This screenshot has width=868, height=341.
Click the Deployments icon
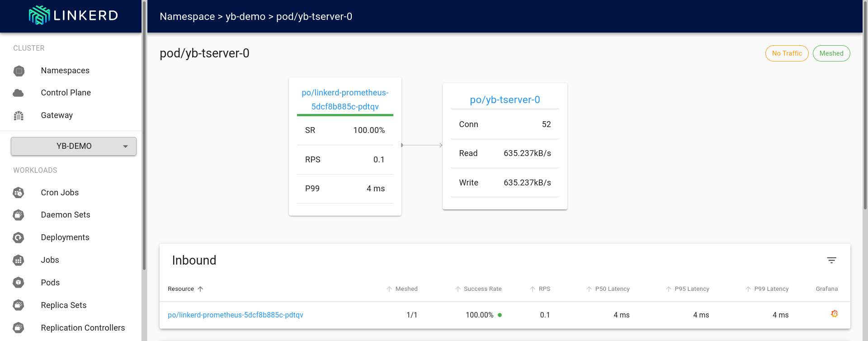click(x=19, y=237)
